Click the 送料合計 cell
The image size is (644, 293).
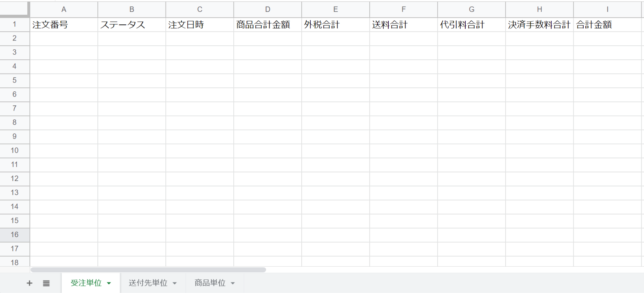tap(404, 25)
